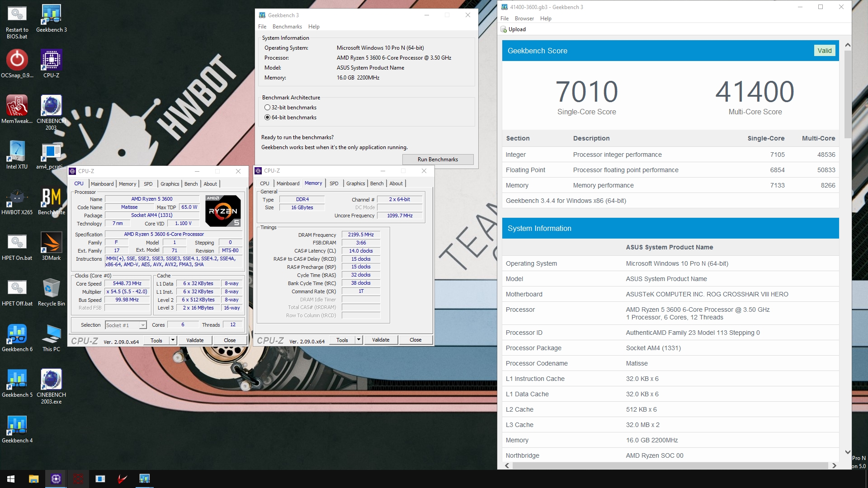Select 64-bit benchmarks radio option
The width and height of the screenshot is (868, 488).
pyautogui.click(x=268, y=117)
